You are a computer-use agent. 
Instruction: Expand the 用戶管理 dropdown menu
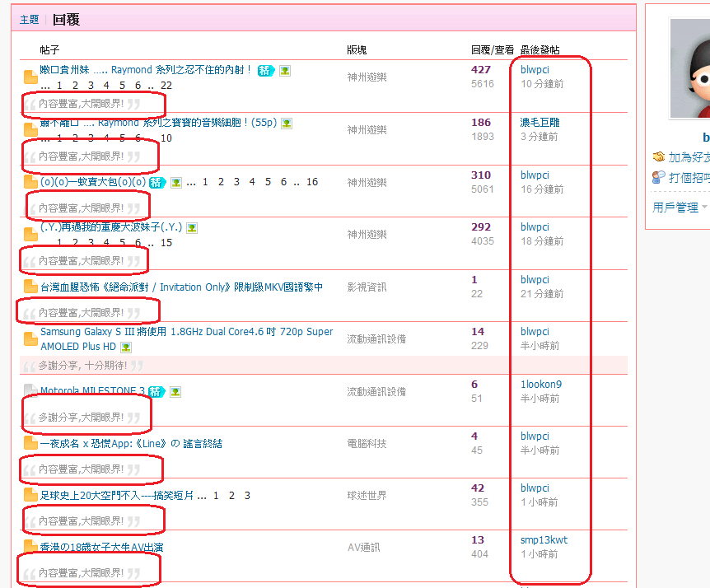680,208
